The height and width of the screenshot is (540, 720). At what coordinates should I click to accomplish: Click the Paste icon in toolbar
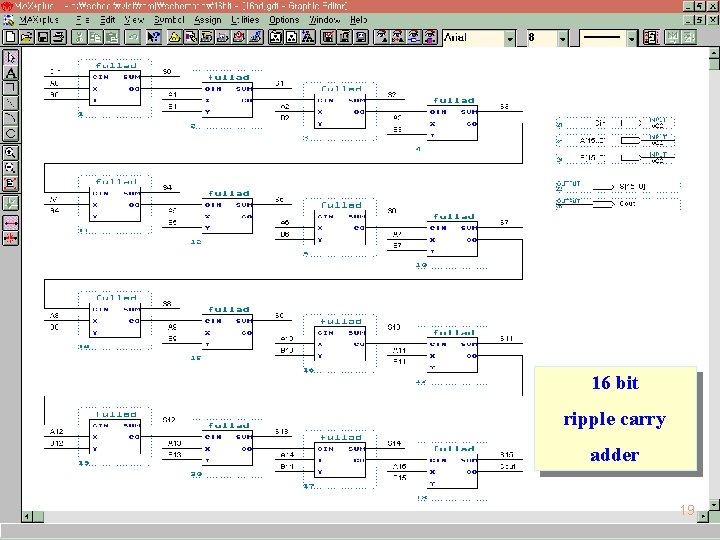[112, 37]
